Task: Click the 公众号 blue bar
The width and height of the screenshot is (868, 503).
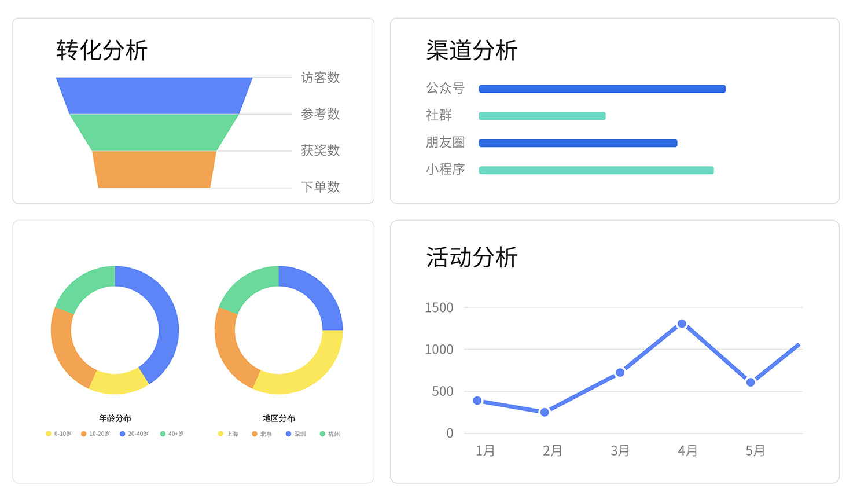Action: tap(602, 89)
